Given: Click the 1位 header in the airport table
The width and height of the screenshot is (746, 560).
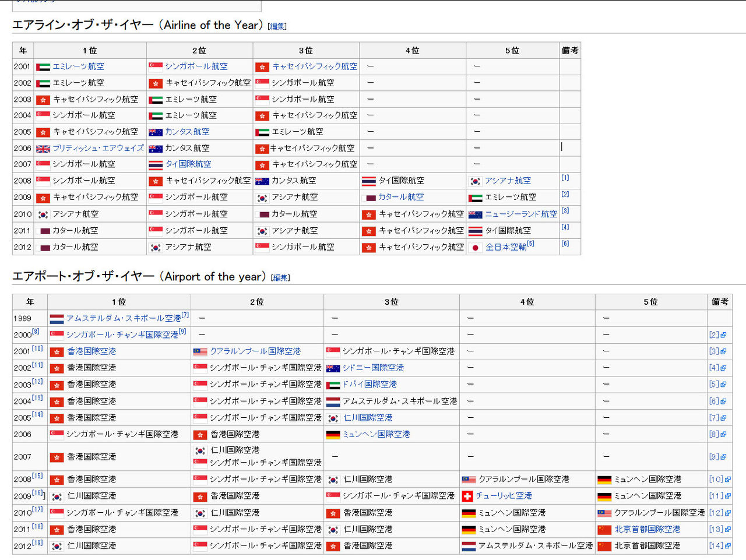Looking at the screenshot, I should [x=119, y=302].
